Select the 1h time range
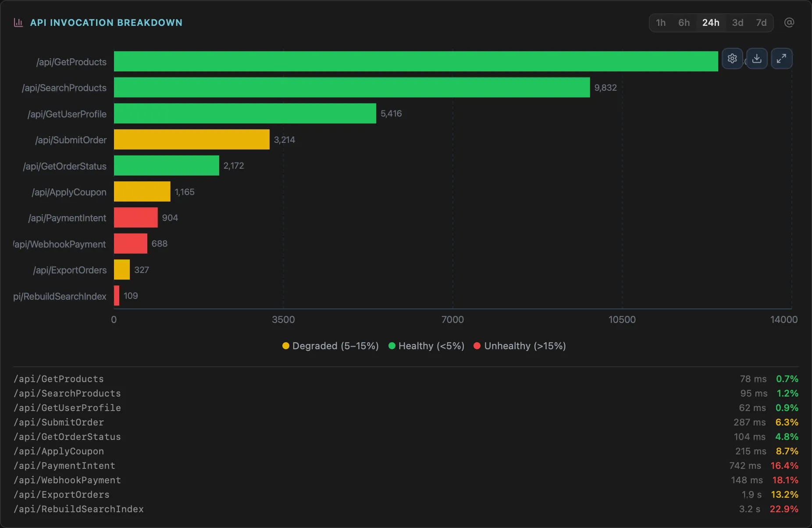Screen dimensions: 812x528 pyautogui.click(x=660, y=23)
